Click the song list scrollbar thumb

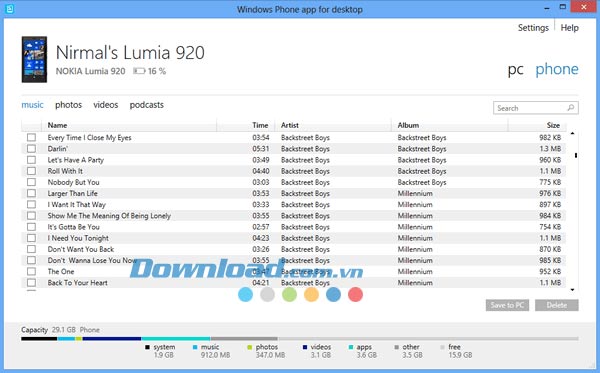576,155
